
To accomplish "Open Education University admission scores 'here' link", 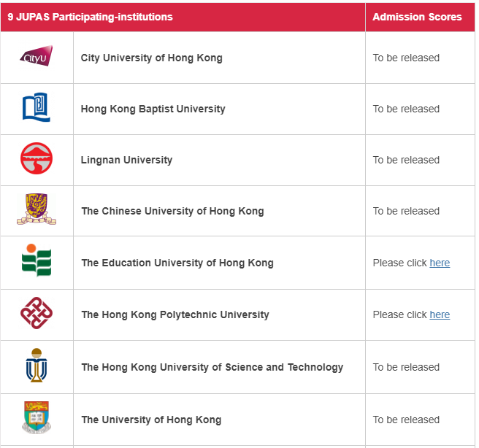I will [440, 263].
